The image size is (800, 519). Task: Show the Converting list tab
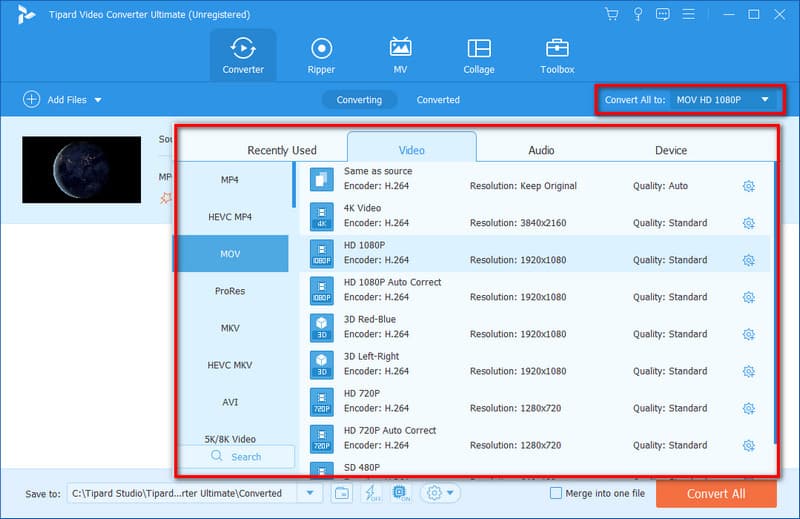point(359,100)
